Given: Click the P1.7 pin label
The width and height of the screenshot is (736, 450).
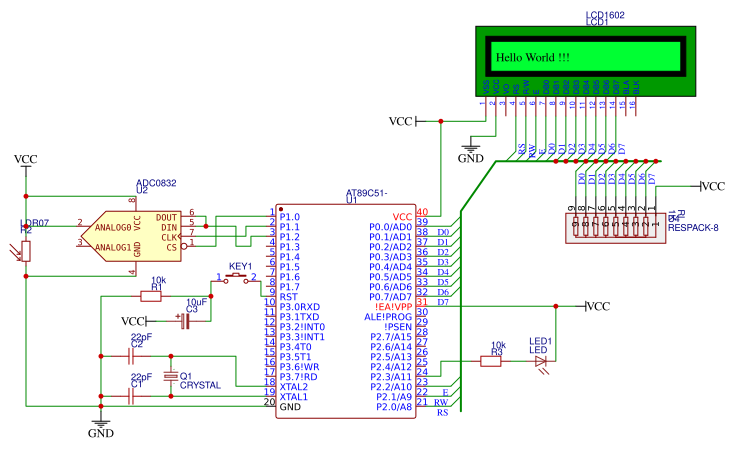Looking at the screenshot, I should coord(290,287).
